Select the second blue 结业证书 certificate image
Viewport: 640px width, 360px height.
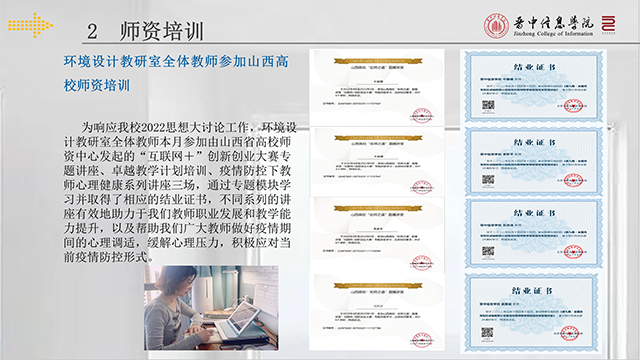tap(533, 162)
